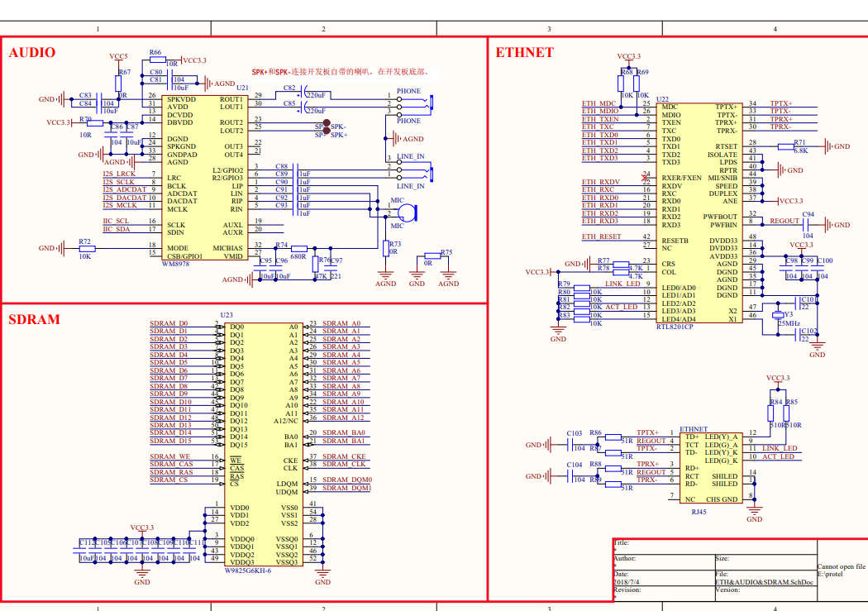Image resolution: width=868 pixels, height=611 pixels.
Task: Select capacitor C101 near crystal
Action: coord(799,303)
